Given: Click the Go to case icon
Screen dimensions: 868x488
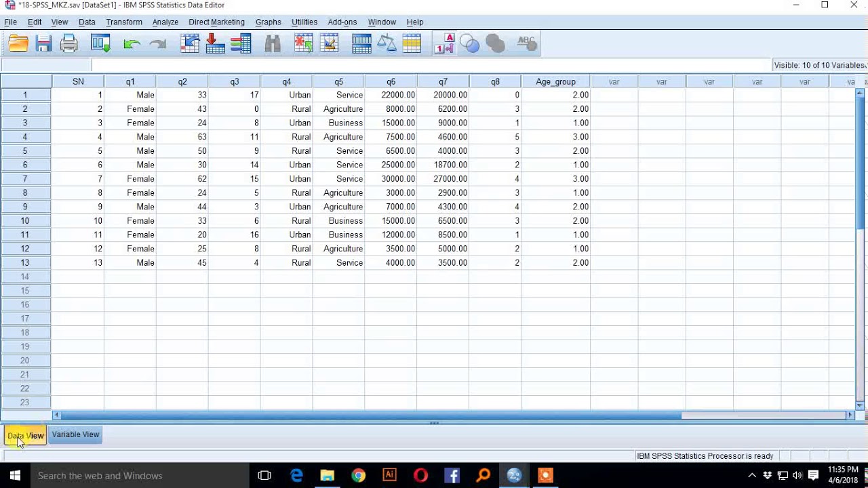Looking at the screenshot, I should click(190, 44).
